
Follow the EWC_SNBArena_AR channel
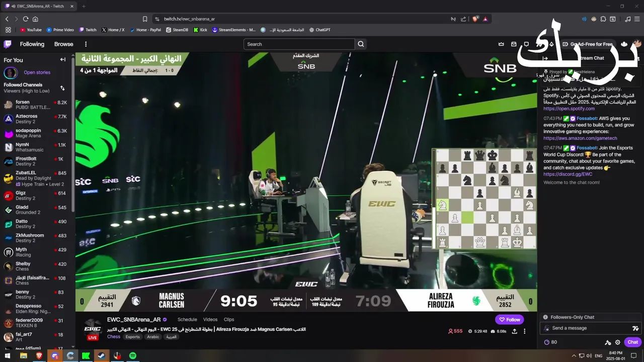(x=509, y=319)
